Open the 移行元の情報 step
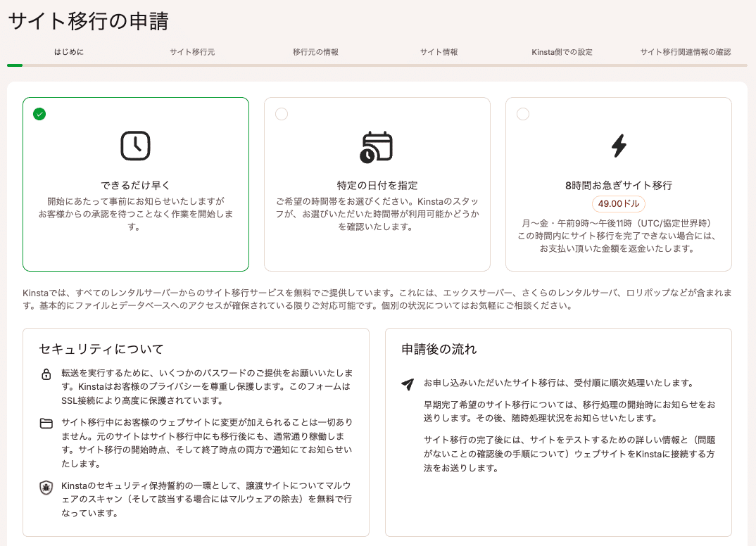The width and height of the screenshot is (756, 546). pyautogui.click(x=315, y=51)
